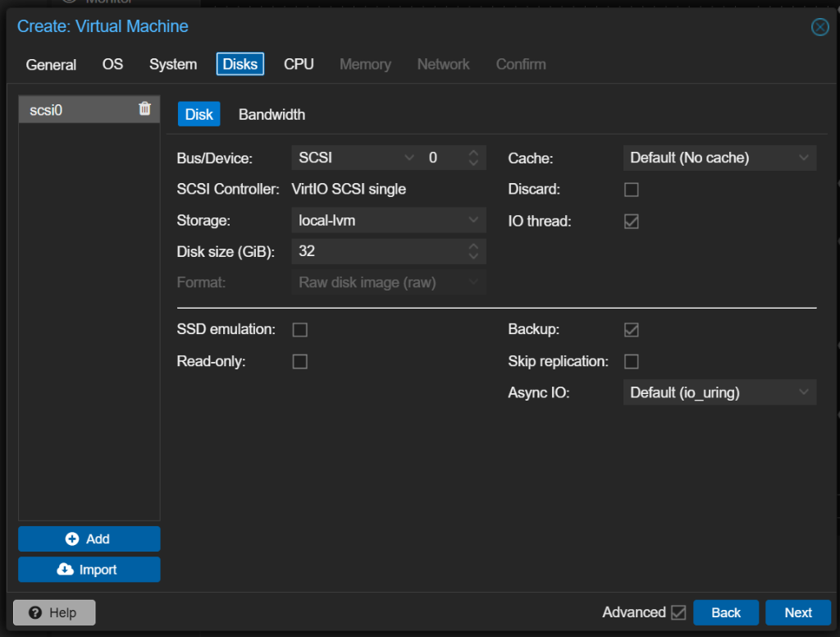Select the Disk sub-tab
This screenshot has height=637, width=840.
pos(199,114)
